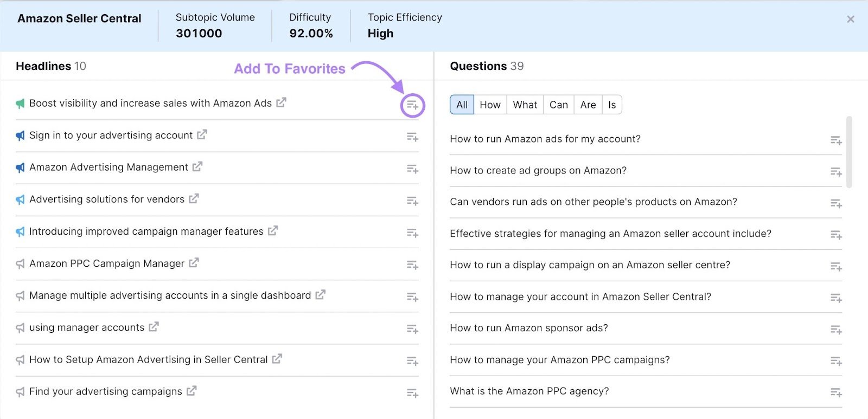868x419 pixels.
Task: Select the 'All' questions filter
Action: click(462, 105)
